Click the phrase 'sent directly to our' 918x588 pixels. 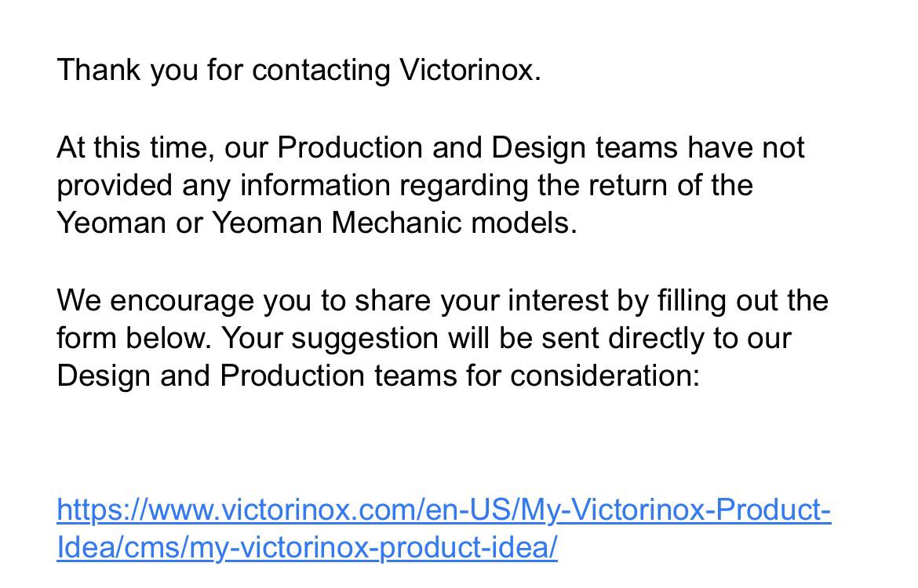tap(666, 338)
